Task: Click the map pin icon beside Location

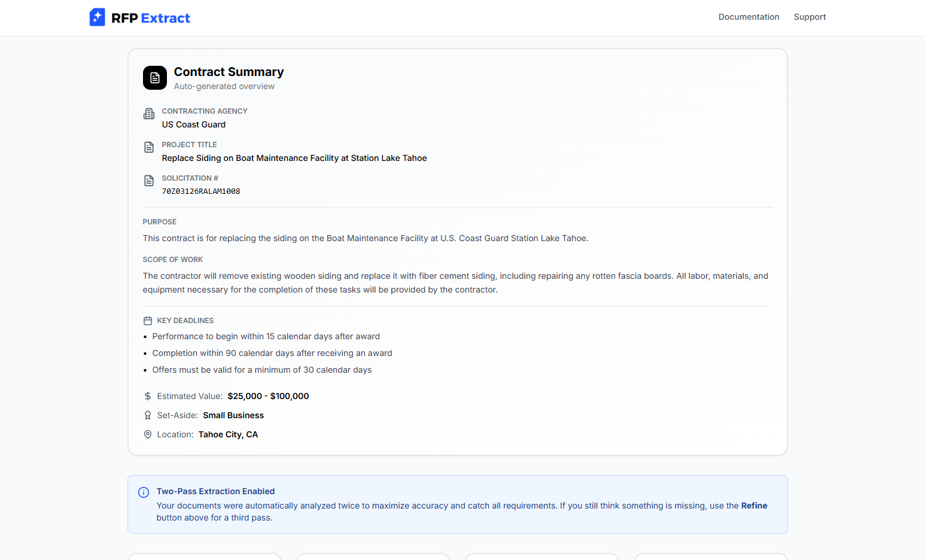Action: 147,434
